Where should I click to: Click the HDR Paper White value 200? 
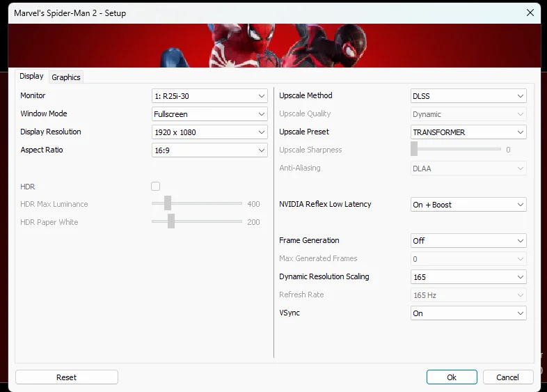click(x=253, y=222)
